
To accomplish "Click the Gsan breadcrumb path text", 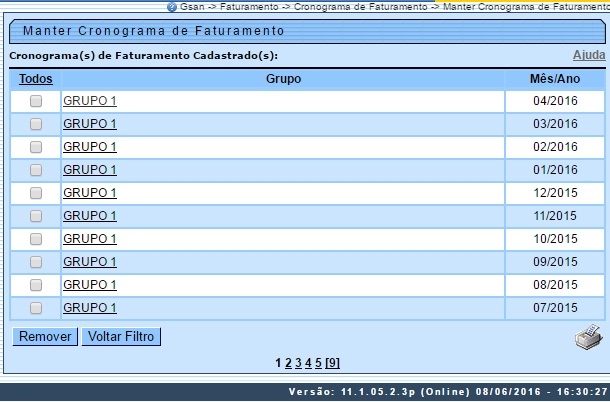I will (394, 7).
